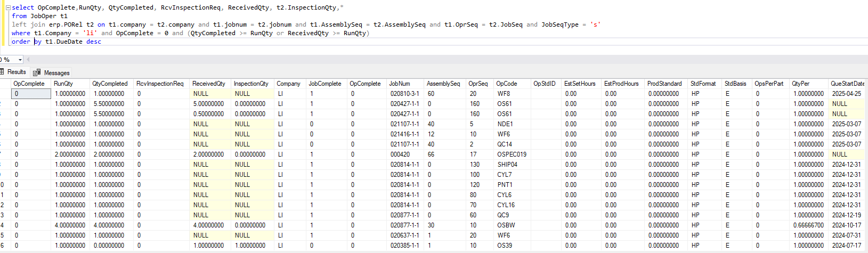Choose the StdFormat column header
Screen dimensions: 868x253
705,84
